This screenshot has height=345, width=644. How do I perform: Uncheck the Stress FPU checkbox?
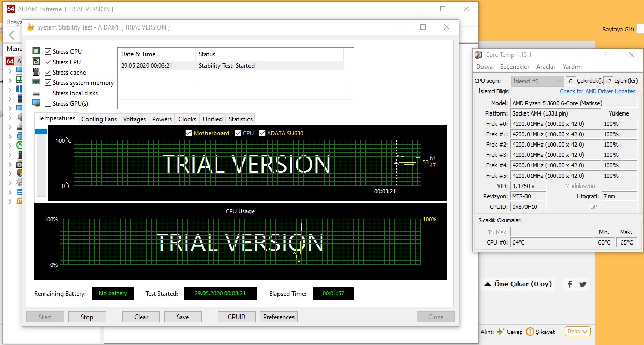coord(48,62)
